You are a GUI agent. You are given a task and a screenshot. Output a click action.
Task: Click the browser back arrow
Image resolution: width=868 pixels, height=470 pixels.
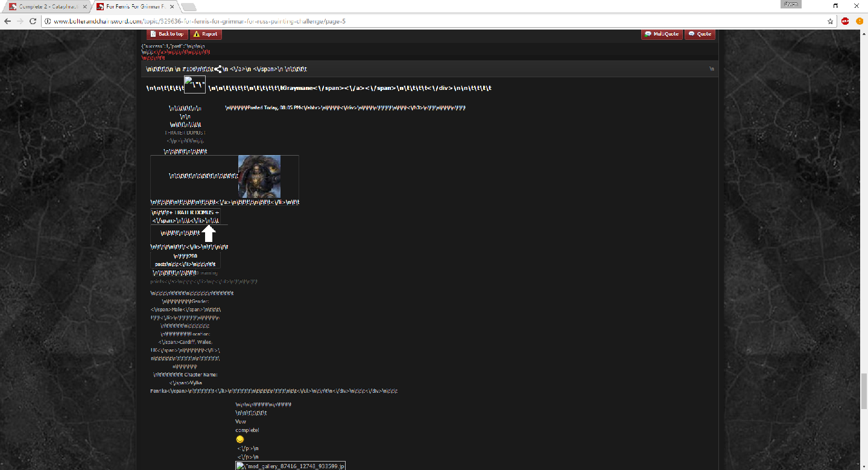[8, 21]
